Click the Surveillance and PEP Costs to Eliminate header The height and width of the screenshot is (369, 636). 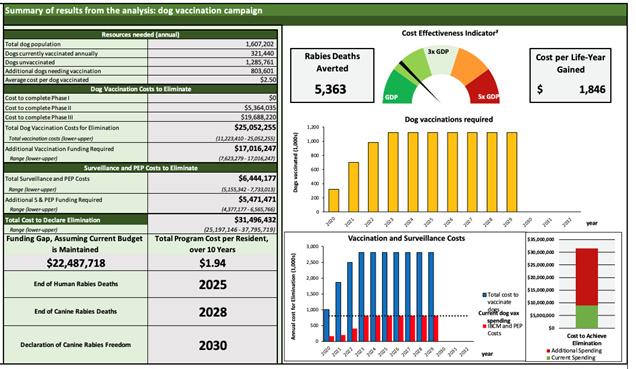pos(140,168)
